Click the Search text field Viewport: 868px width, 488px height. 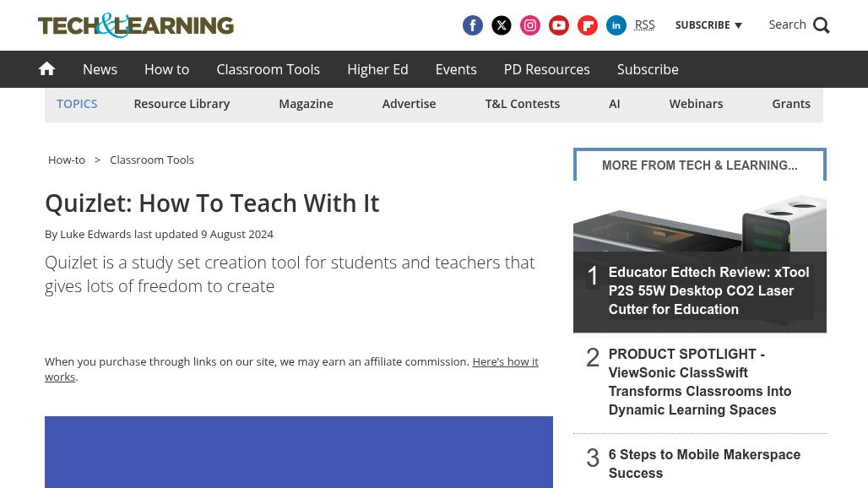click(787, 24)
